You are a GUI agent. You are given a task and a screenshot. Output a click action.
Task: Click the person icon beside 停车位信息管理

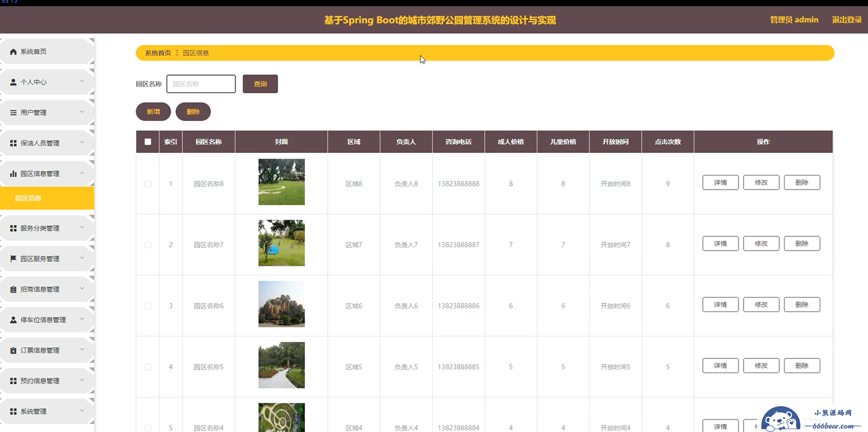(13, 320)
